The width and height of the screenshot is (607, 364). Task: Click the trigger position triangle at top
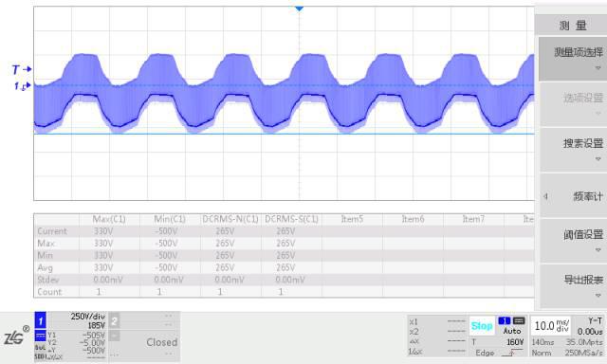300,9
